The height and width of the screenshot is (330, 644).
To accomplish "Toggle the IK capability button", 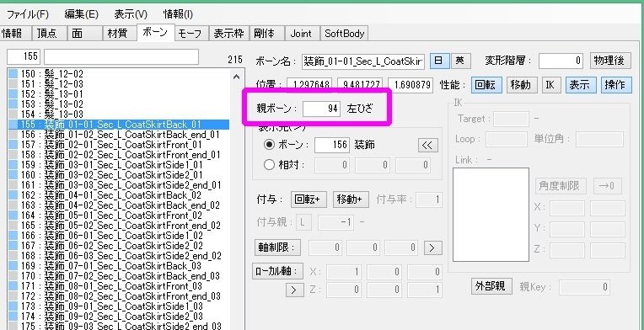I will click(x=550, y=85).
